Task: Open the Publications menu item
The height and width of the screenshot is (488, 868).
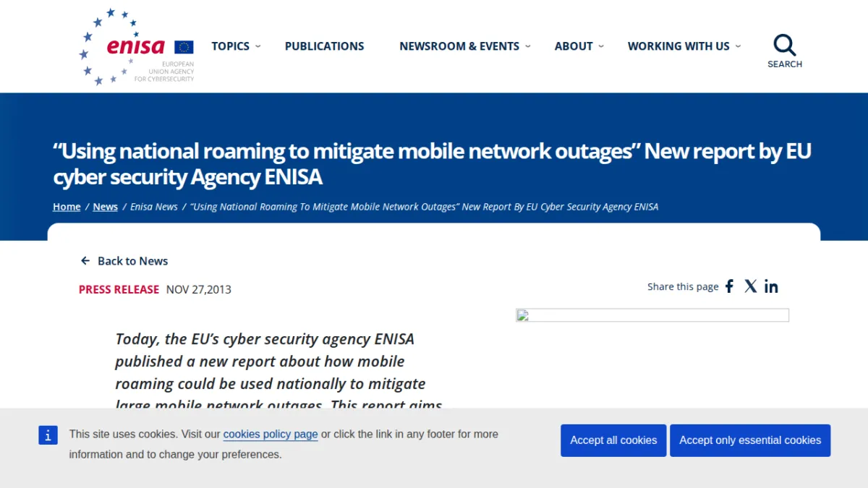Action: pyautogui.click(x=325, y=46)
